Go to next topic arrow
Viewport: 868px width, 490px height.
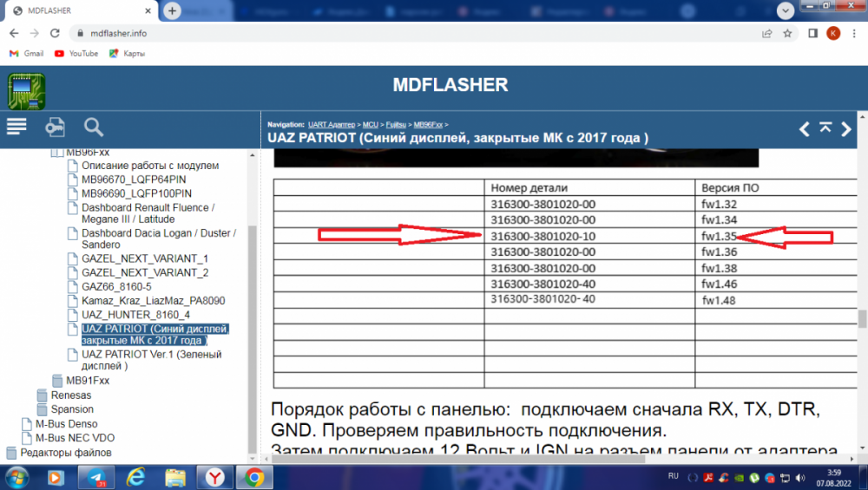point(845,129)
